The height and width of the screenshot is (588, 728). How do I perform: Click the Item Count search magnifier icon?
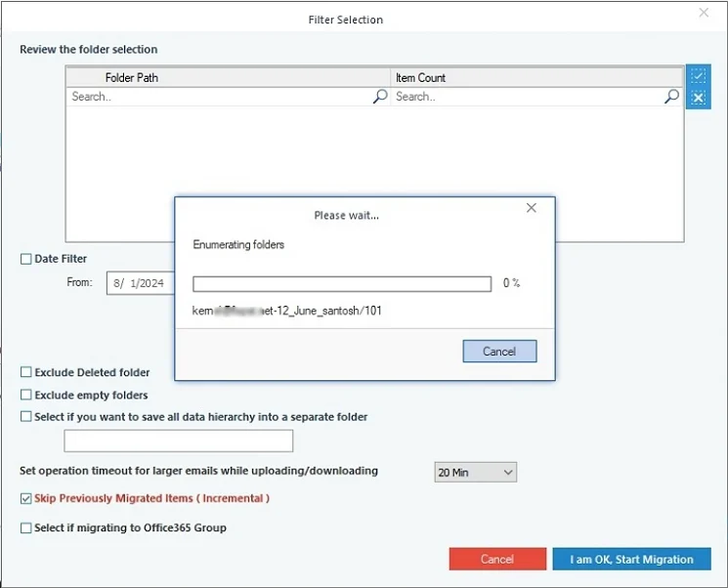coord(672,97)
